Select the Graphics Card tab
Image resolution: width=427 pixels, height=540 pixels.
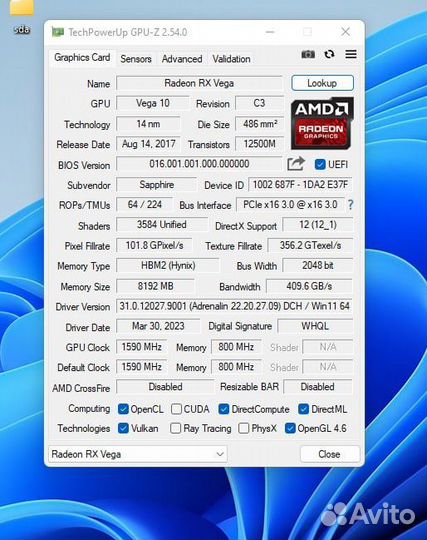[x=82, y=58]
